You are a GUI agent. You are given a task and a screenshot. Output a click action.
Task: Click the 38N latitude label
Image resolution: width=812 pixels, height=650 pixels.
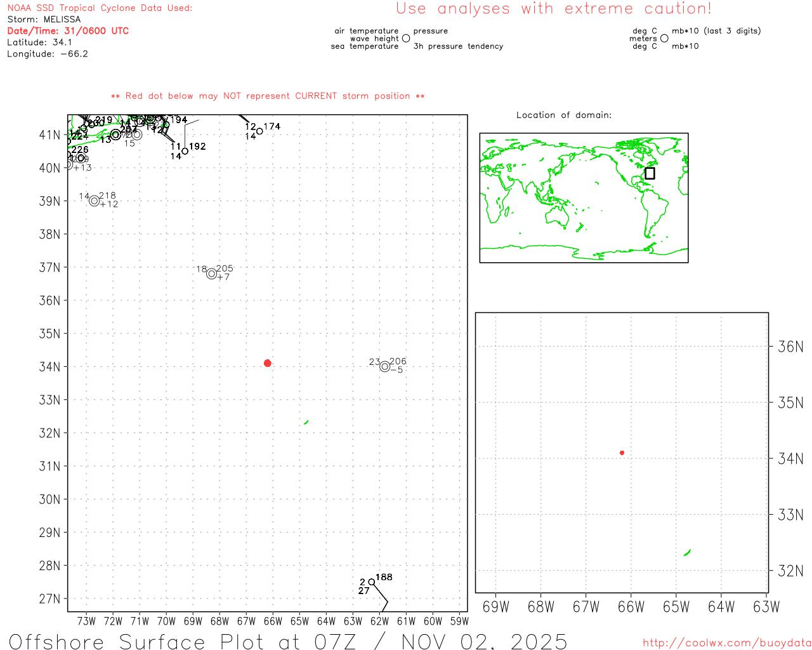[49, 234]
